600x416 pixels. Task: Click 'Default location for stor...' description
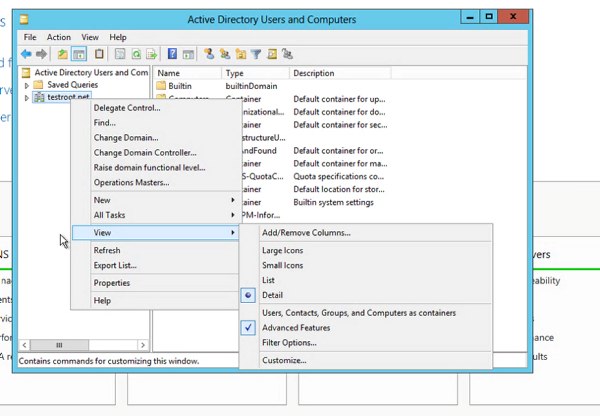(339, 189)
